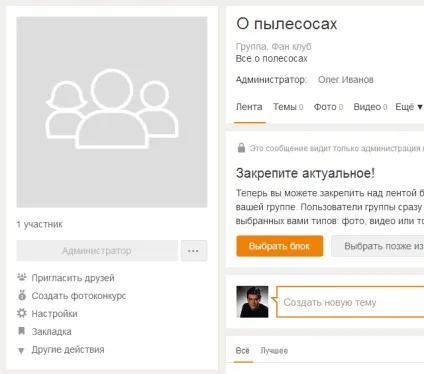Click the settings gear icon
The image size is (424, 374).
[22, 313]
